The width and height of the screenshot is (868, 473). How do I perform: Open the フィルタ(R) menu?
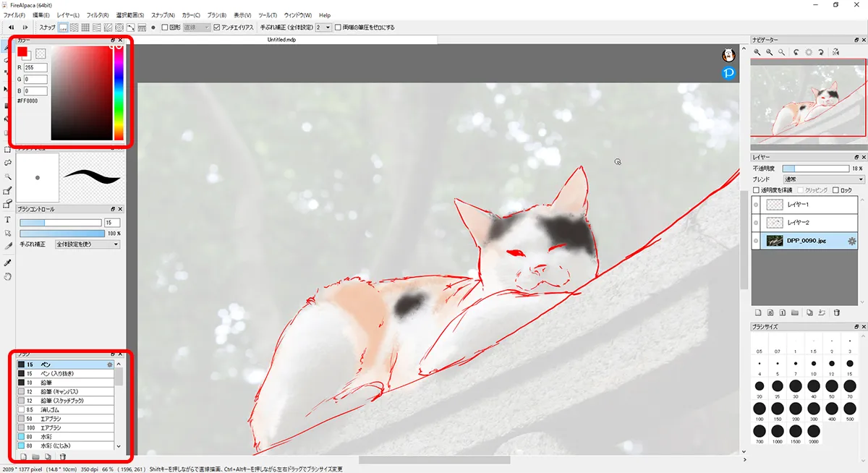[98, 14]
